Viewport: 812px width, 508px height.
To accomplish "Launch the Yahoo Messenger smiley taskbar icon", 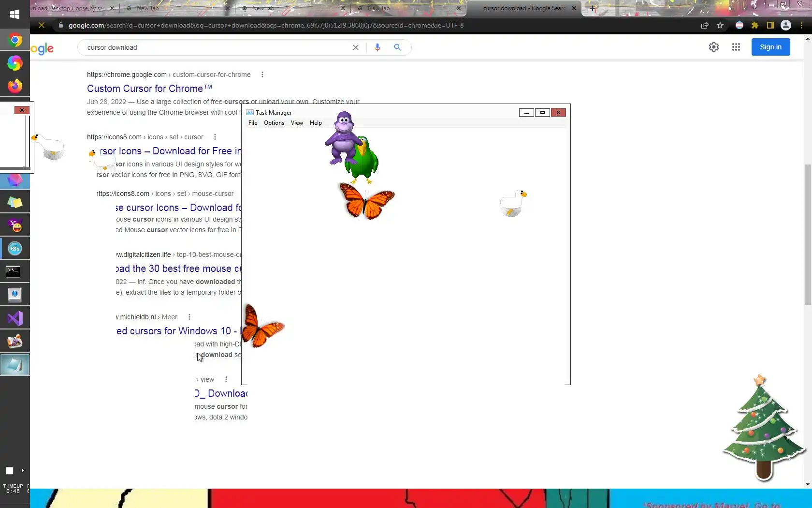I will tap(14, 225).
